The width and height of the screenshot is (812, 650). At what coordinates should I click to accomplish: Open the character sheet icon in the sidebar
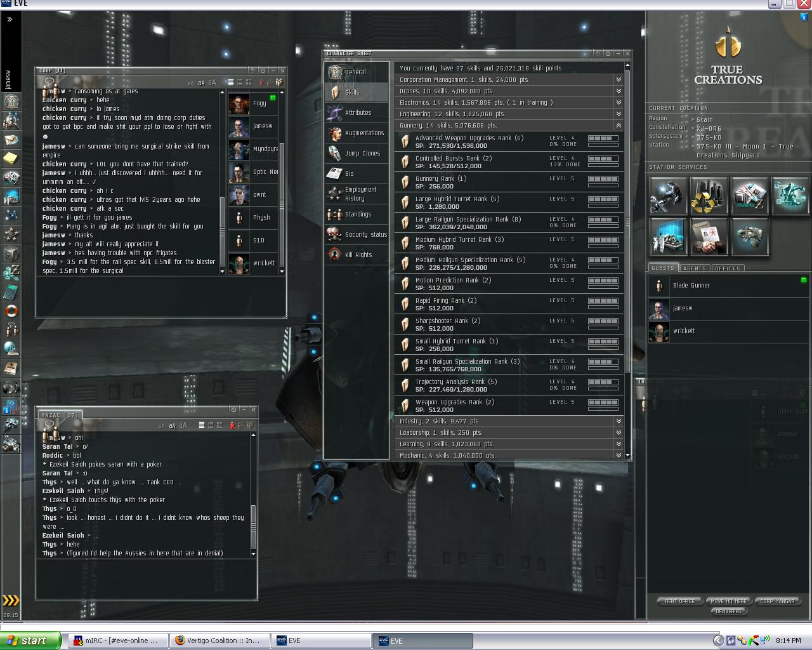pos(11,102)
